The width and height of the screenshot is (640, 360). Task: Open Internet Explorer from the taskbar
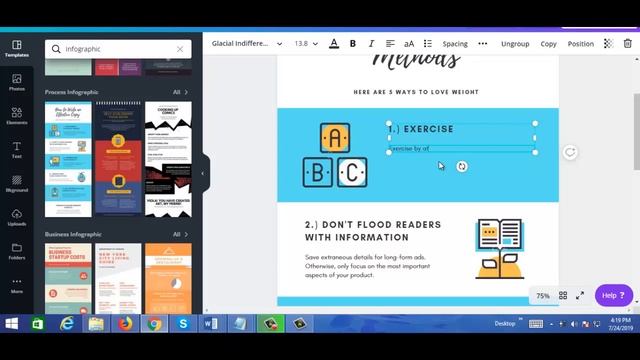click(67, 324)
